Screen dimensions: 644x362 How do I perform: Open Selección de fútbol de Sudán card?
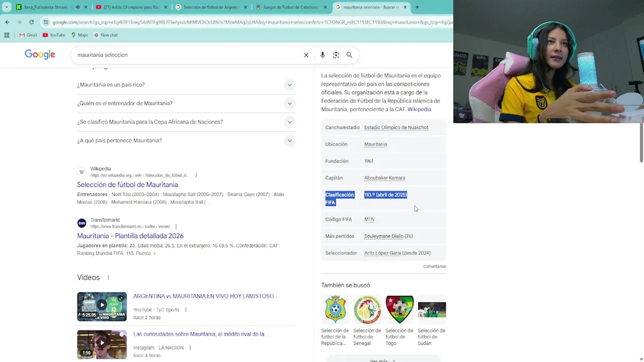(x=432, y=321)
